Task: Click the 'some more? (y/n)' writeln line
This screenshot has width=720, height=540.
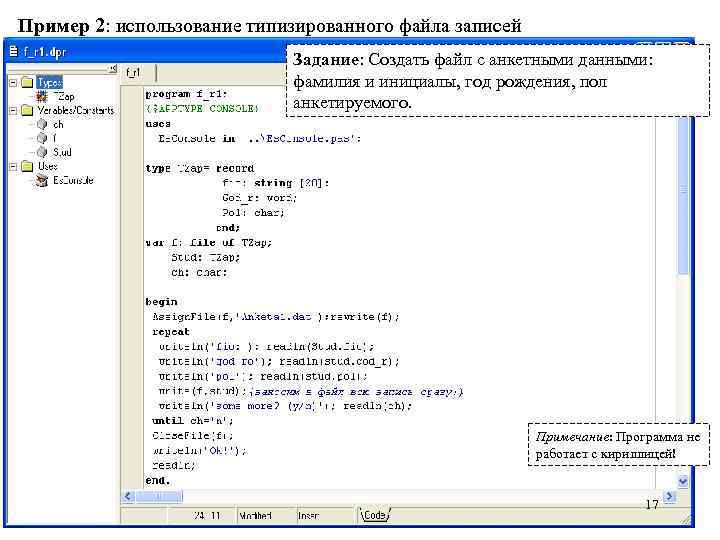Action: click(x=285, y=406)
